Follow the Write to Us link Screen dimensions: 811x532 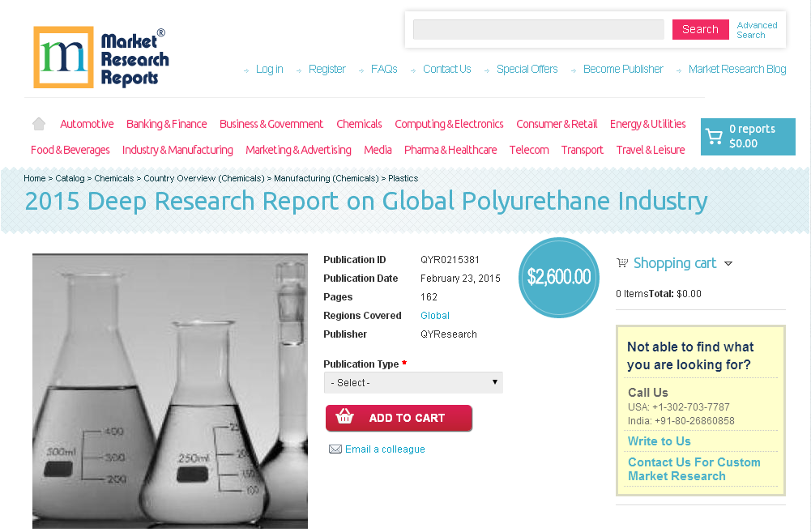[659, 440]
